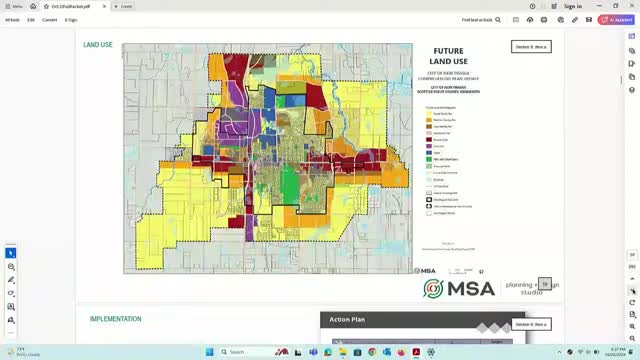Click the Section 8 item a tag on land use page
This screenshot has width=640, height=360.
click(531, 47)
